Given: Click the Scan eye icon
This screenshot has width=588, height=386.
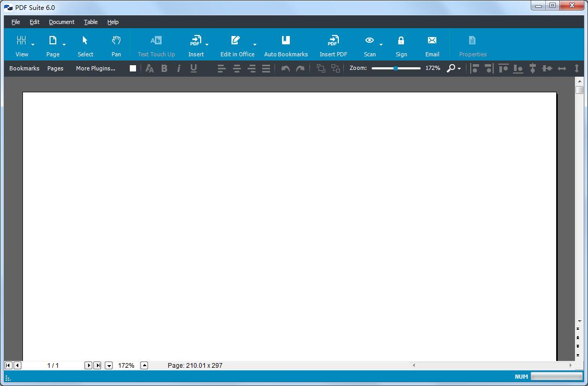Looking at the screenshot, I should click(x=370, y=40).
